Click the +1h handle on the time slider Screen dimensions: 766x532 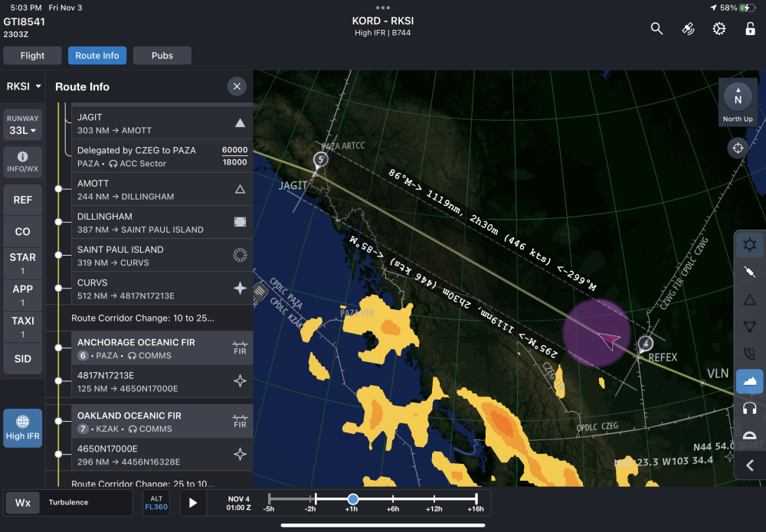pos(352,499)
